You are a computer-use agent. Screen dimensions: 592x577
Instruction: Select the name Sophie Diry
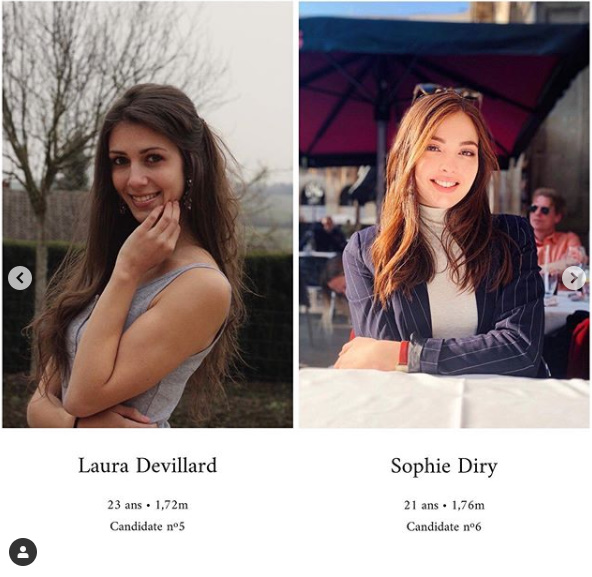(444, 466)
